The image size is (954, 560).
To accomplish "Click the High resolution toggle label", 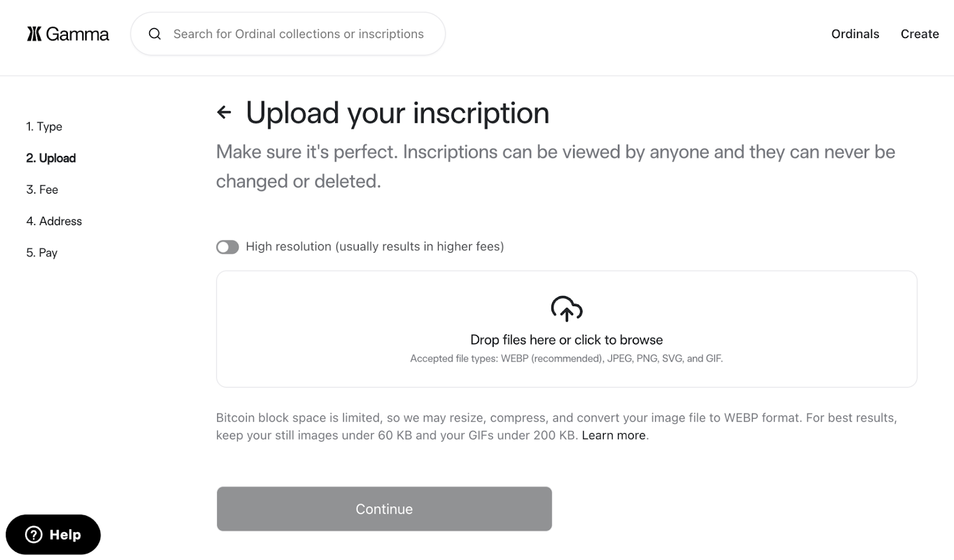I will point(374,247).
